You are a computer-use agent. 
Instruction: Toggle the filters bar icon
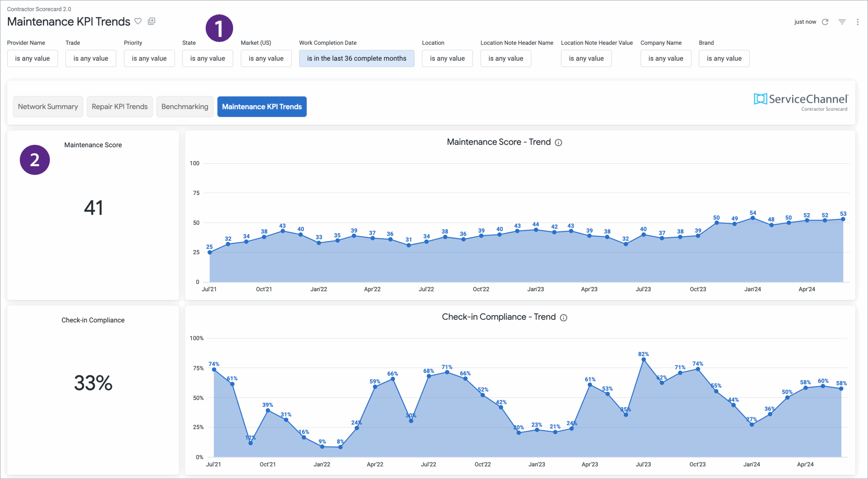[842, 22]
